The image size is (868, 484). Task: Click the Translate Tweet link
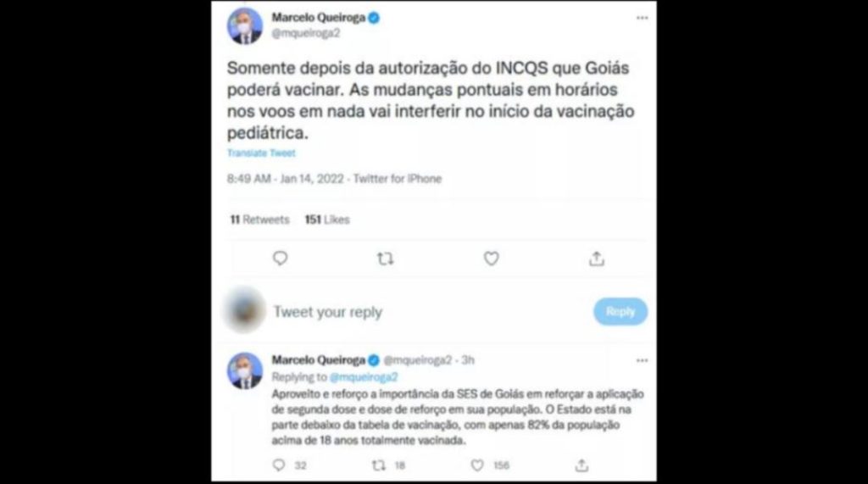(x=261, y=153)
